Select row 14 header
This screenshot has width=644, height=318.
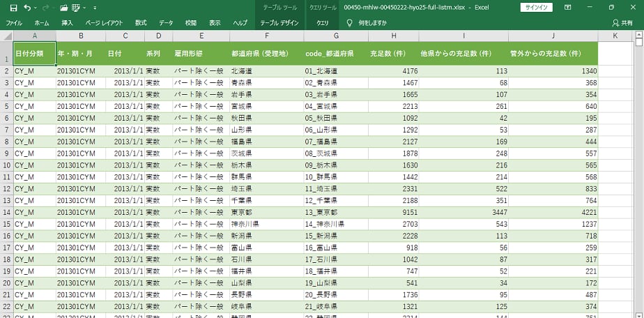tap(6, 212)
